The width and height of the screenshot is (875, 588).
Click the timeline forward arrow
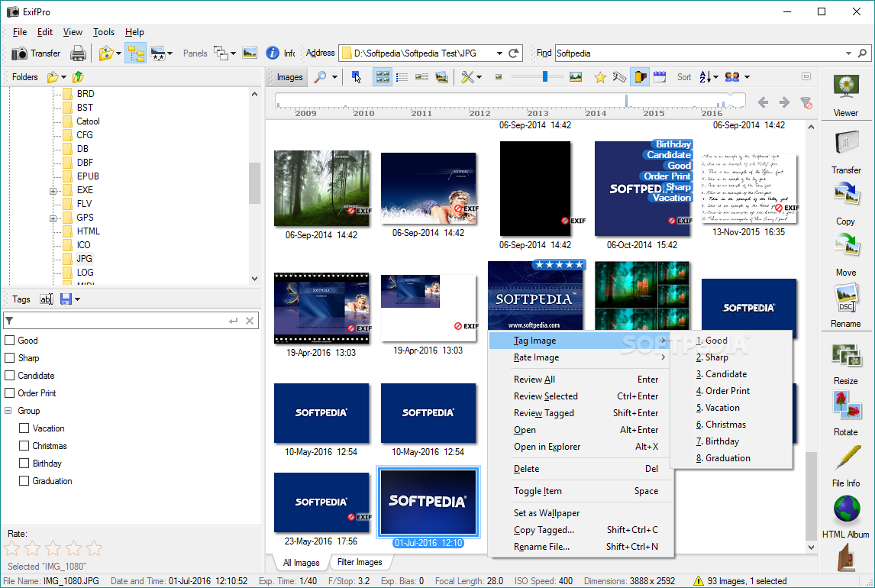click(784, 102)
